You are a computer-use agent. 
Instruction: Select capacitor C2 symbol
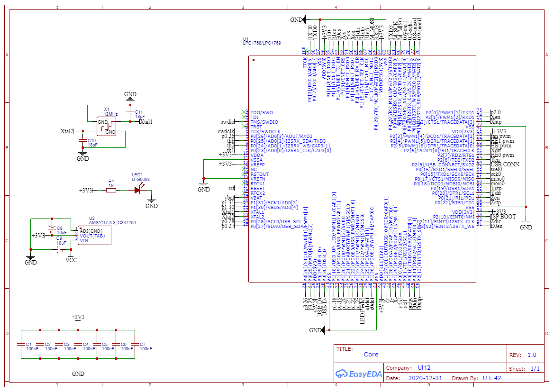[x=40, y=344]
